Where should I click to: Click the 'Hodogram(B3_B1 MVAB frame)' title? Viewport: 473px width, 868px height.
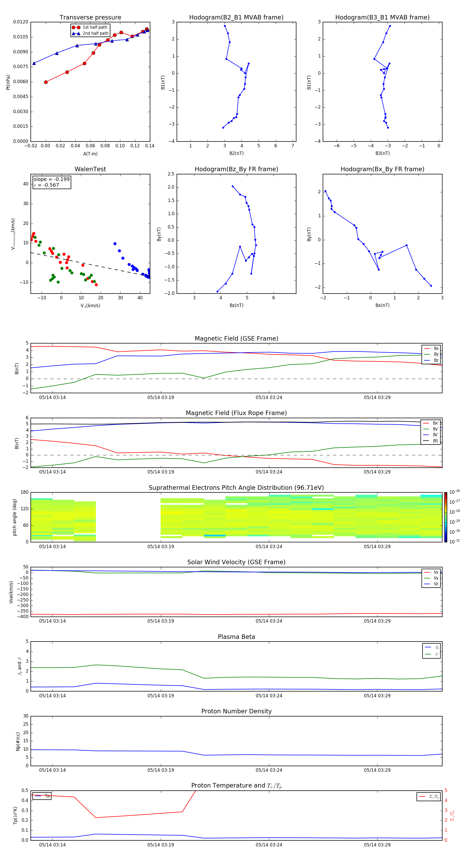382,18
